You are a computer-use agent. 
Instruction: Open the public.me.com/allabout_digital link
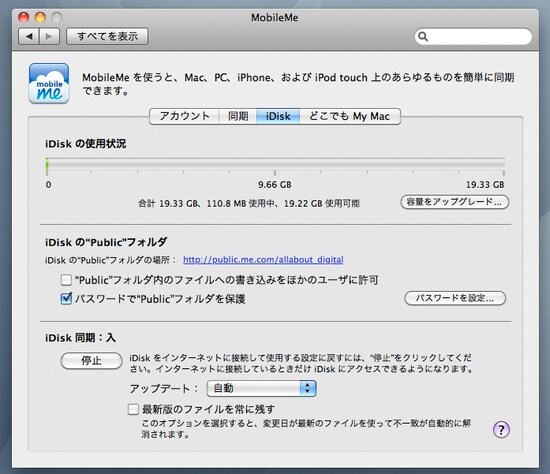[263, 260]
